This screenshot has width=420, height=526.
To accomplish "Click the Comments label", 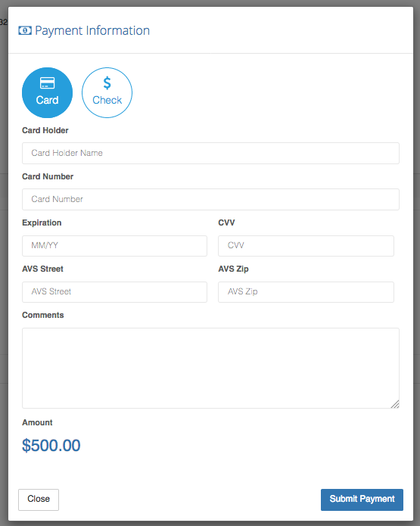I will [43, 315].
